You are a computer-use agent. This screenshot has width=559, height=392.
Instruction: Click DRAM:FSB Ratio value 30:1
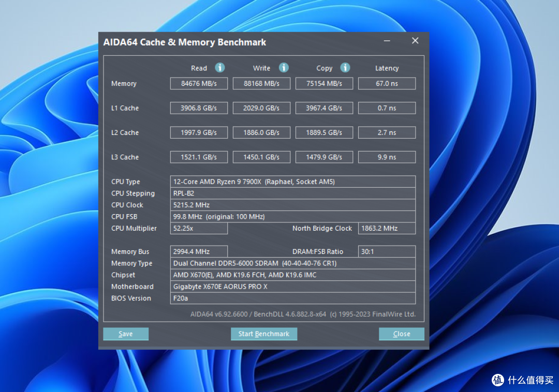pos(387,252)
